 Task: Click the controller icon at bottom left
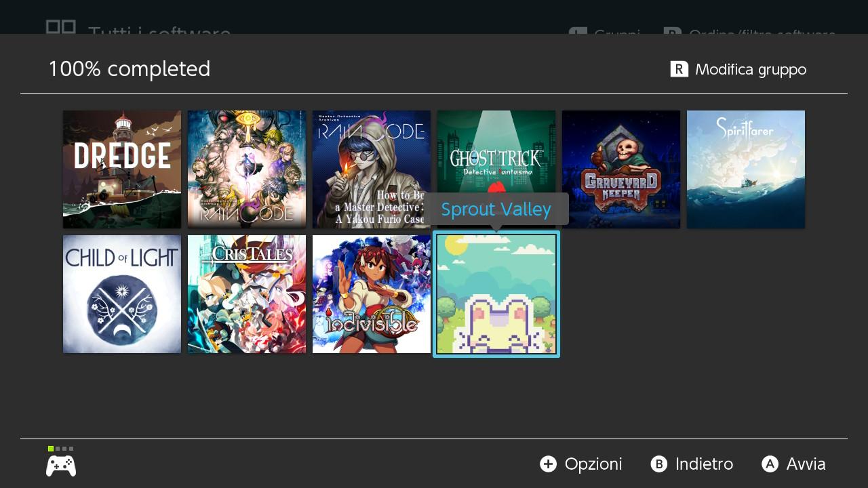(x=61, y=466)
